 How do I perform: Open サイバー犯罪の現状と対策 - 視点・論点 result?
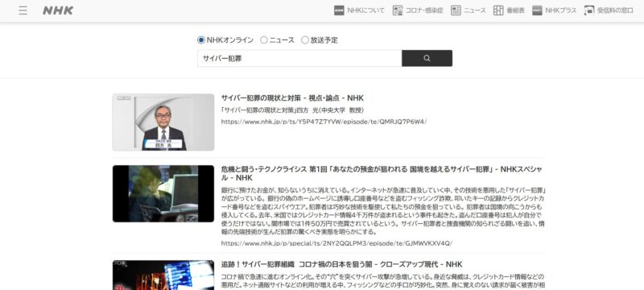tap(292, 98)
